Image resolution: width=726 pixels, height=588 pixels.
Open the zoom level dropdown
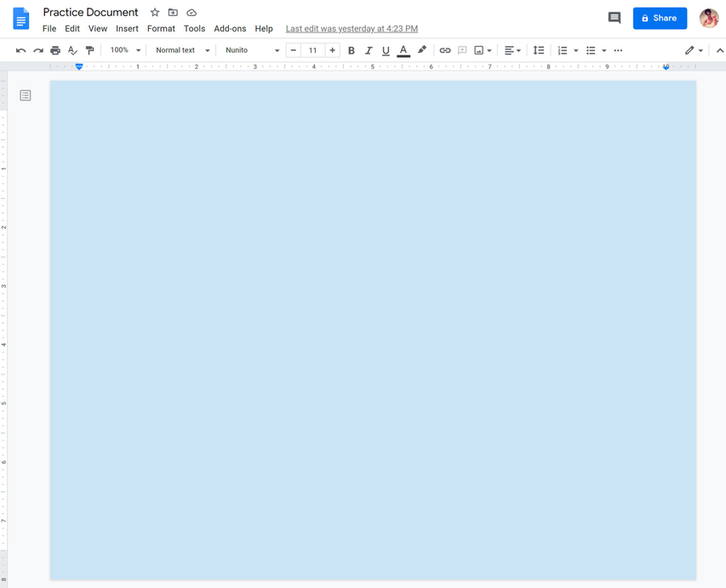point(123,50)
